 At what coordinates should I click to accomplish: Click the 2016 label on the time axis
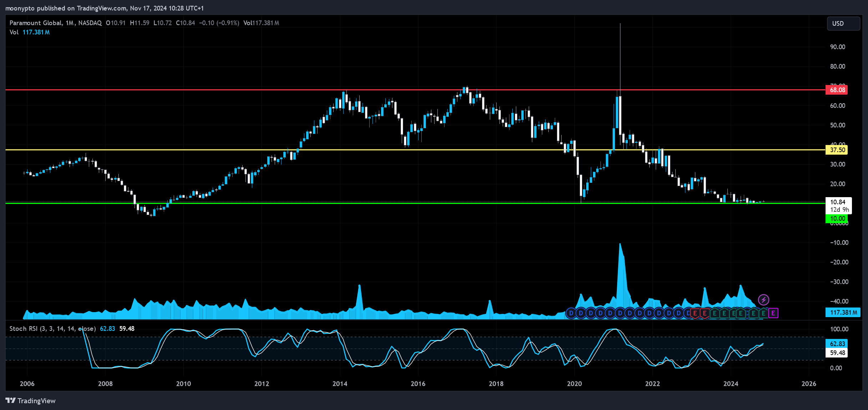click(418, 384)
